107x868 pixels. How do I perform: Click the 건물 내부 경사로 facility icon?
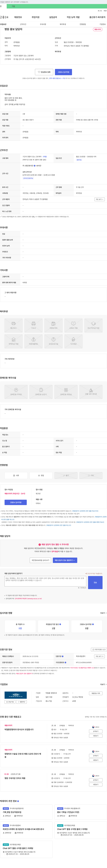pyautogui.click(x=91, y=392)
